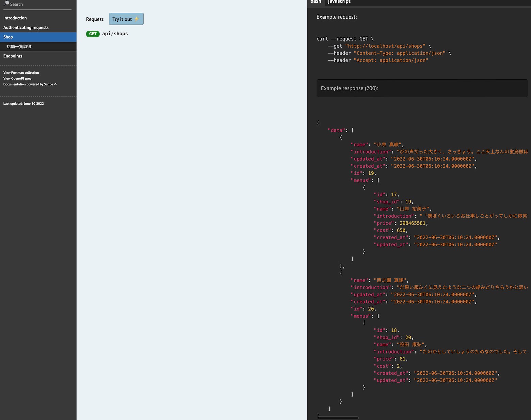531x420 pixels.
Task: Click Documentation powered by Scribe link
Action: pos(28,84)
